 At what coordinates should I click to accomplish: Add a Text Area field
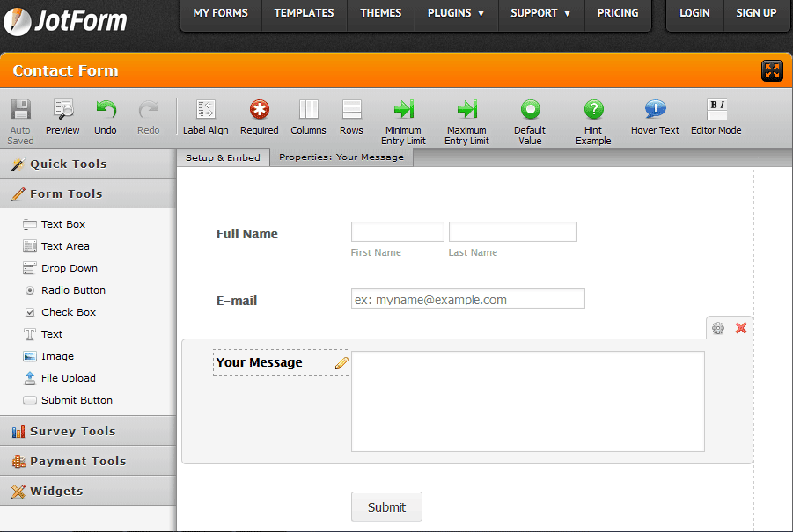click(56, 246)
